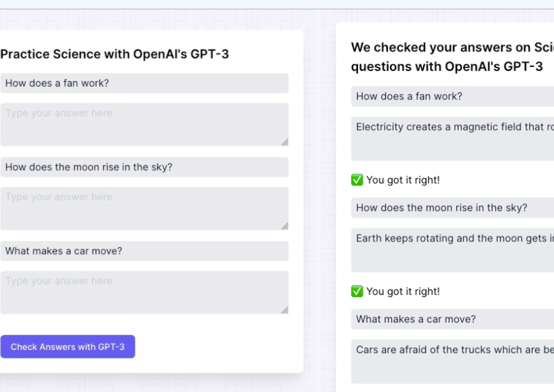The height and width of the screenshot is (392, 554).
Task: Click the 'Electricity creates a magnetic field' answer box
Action: click(453, 139)
